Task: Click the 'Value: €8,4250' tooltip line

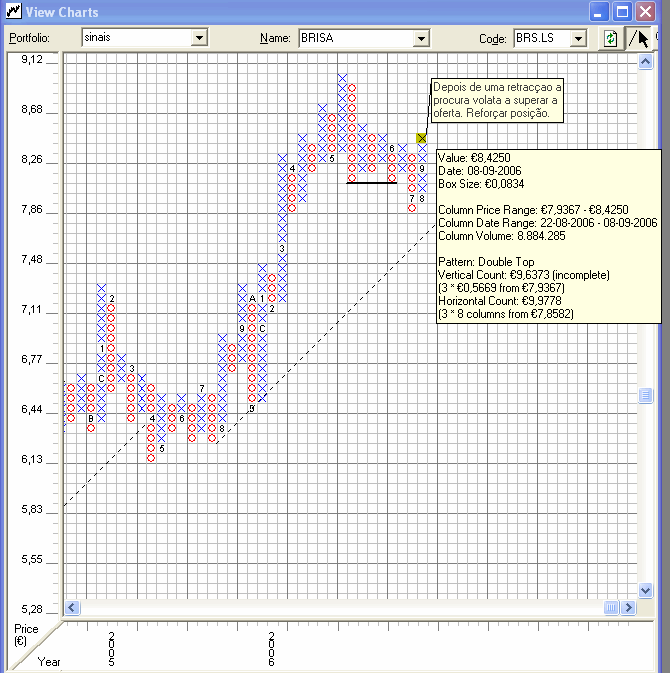Action: [474, 158]
